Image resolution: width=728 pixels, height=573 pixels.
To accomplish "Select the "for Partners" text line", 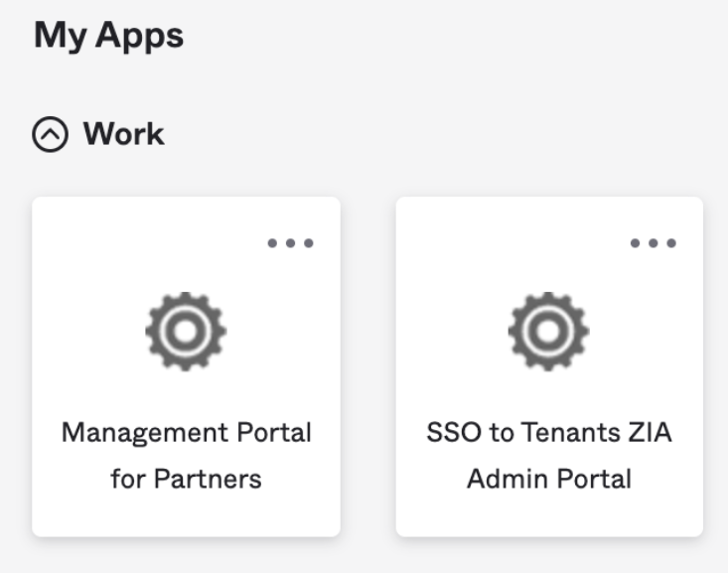I will 186,480.
